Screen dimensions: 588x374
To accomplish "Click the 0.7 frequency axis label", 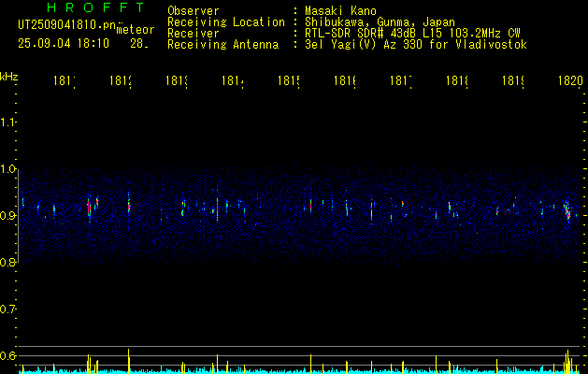I will pyautogui.click(x=8, y=309).
